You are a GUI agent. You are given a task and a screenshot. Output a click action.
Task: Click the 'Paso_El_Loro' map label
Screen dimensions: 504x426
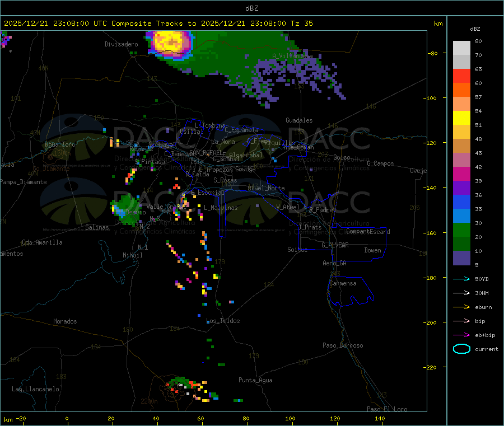[387, 409]
